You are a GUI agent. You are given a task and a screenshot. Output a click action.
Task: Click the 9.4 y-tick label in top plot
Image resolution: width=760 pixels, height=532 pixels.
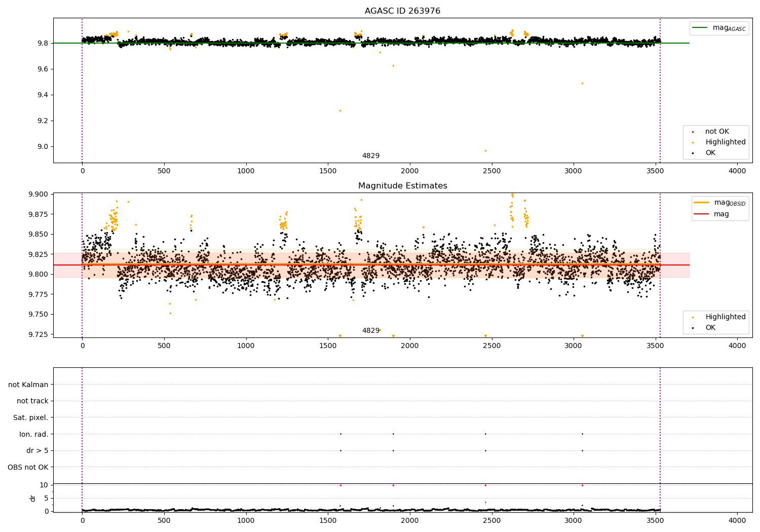click(43, 95)
